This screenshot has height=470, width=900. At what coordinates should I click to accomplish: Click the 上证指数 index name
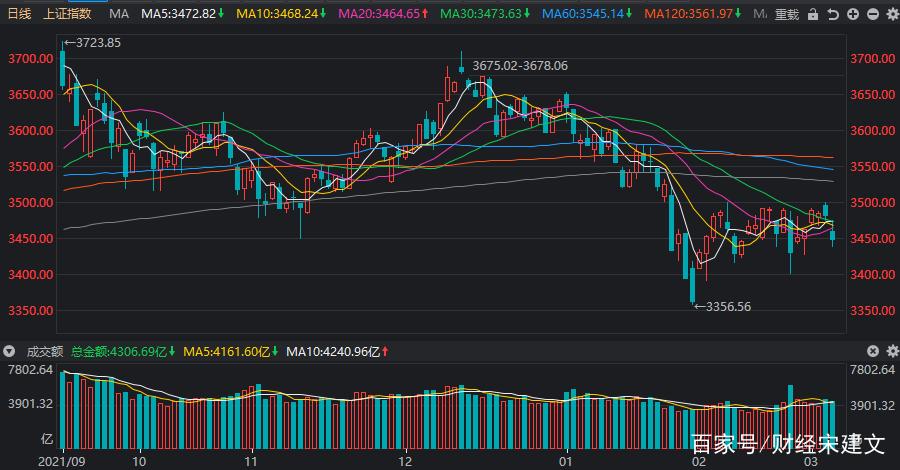[x=67, y=14]
